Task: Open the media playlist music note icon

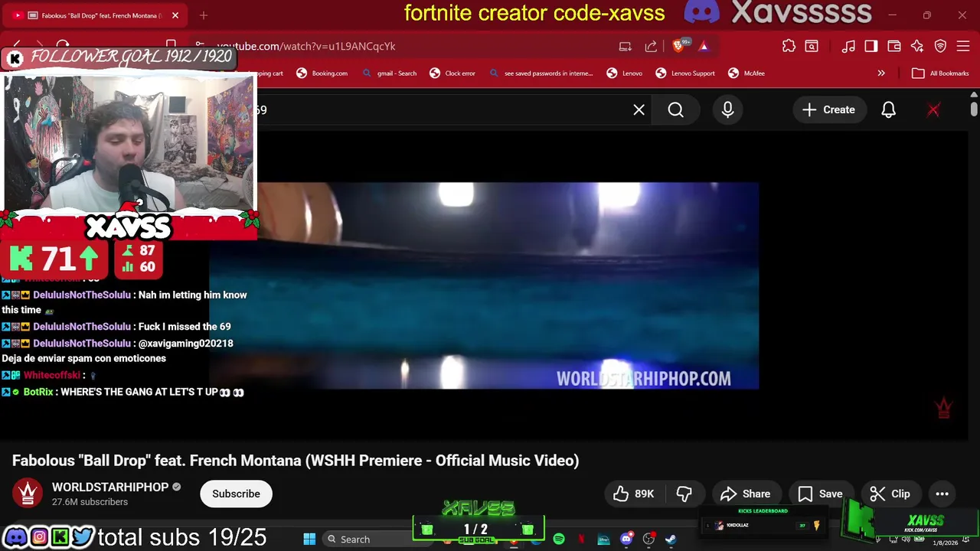Action: [848, 46]
